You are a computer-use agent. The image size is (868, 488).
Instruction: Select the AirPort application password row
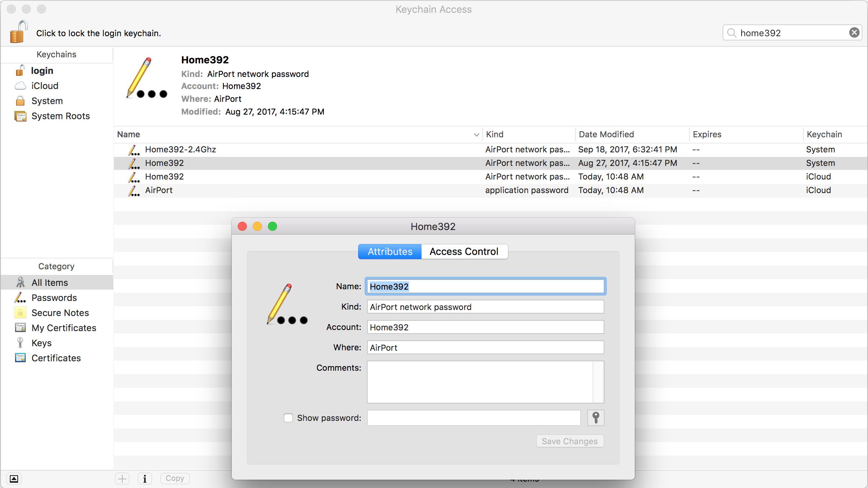click(x=490, y=190)
